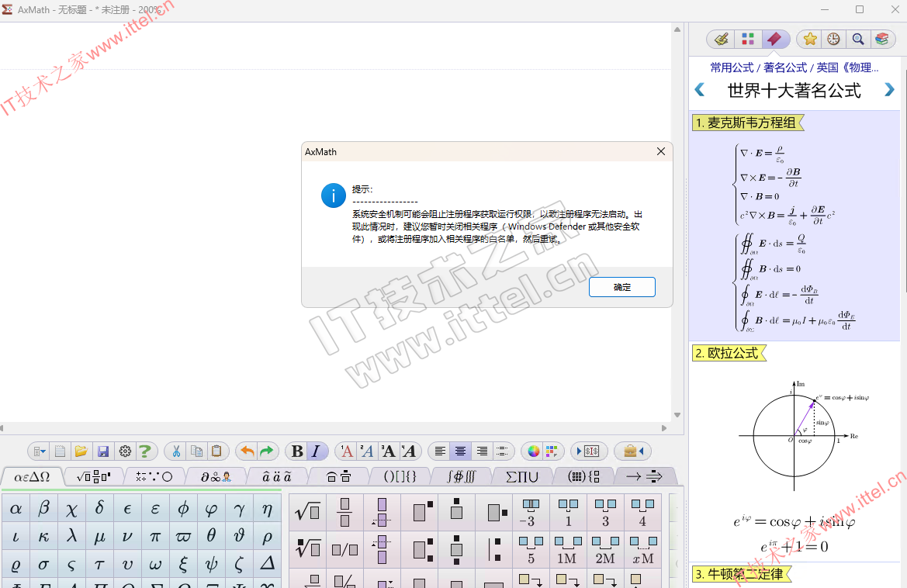Open the color wheel picker

[533, 451]
